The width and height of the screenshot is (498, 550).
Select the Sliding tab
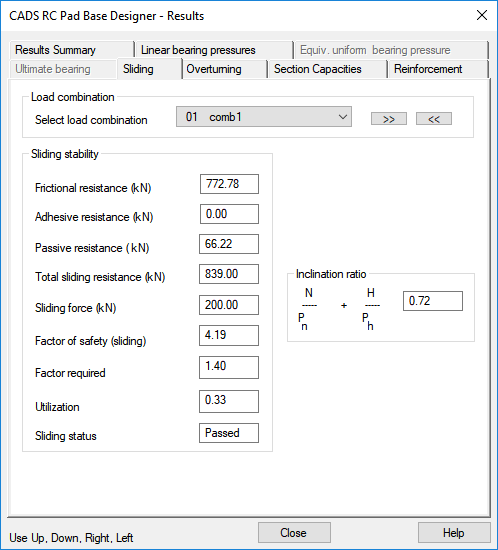click(149, 69)
